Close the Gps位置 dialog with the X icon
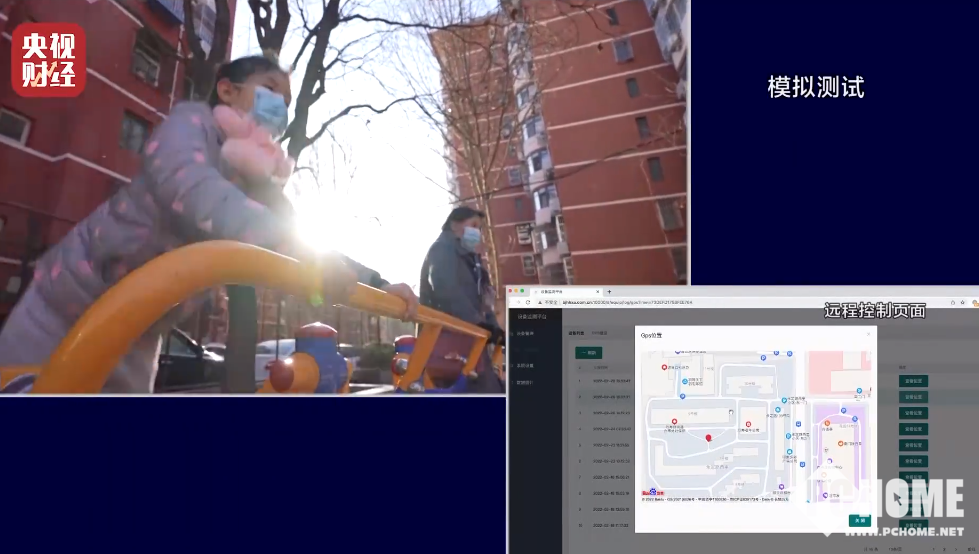The width and height of the screenshot is (979, 554). pos(868,335)
